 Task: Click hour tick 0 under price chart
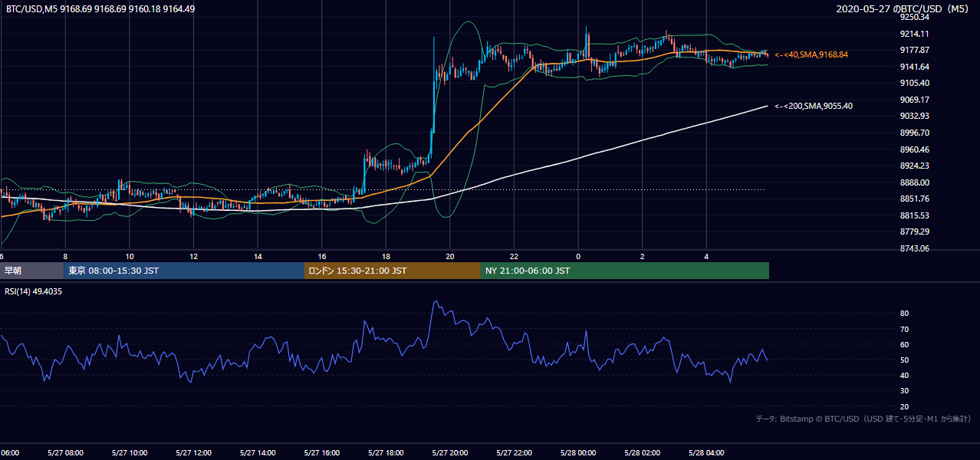click(x=578, y=256)
